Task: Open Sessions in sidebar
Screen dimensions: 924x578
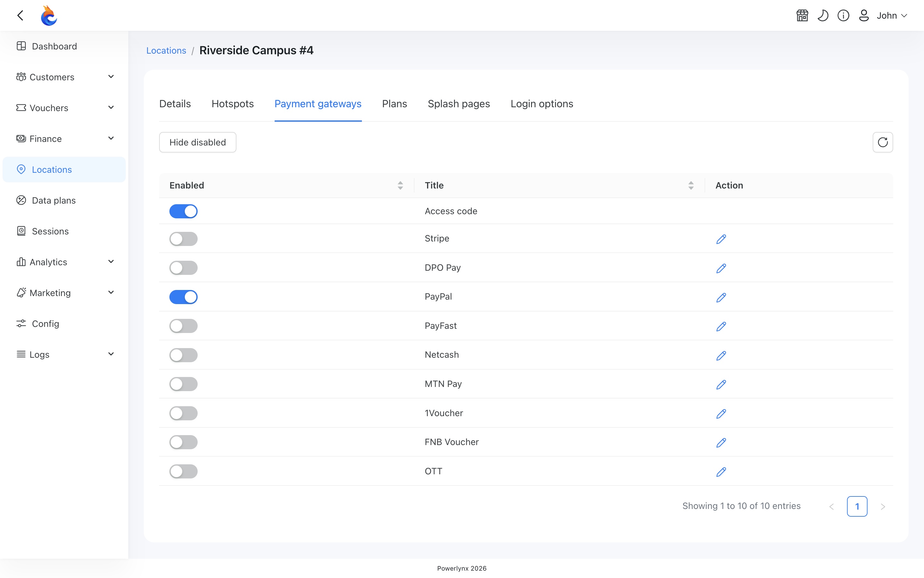Action: click(x=64, y=231)
